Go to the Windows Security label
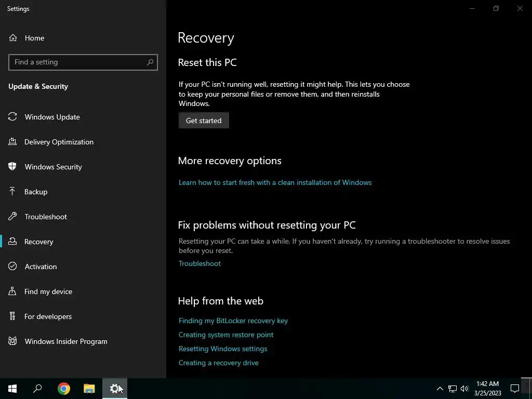 [x=54, y=167]
